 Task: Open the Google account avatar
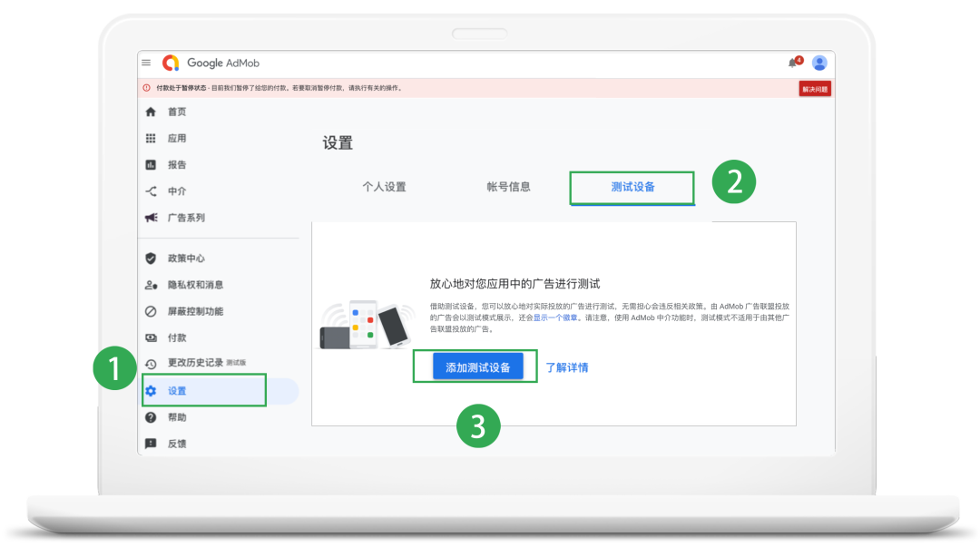pyautogui.click(x=819, y=63)
